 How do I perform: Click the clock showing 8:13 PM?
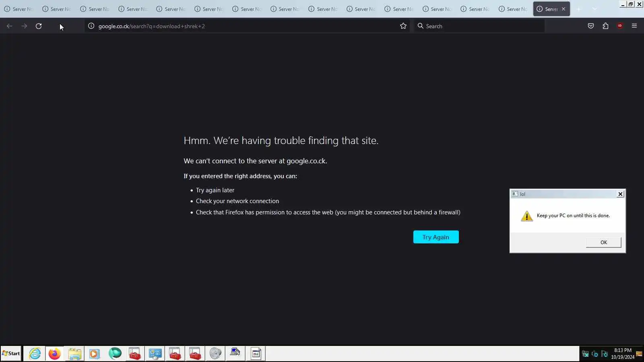click(623, 350)
